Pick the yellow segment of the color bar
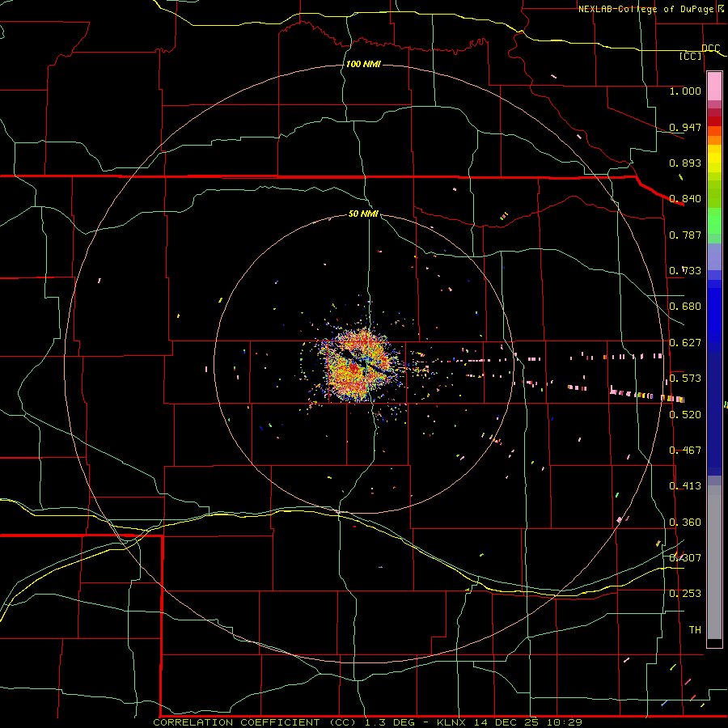Viewport: 728px width, 728px height. (x=714, y=158)
